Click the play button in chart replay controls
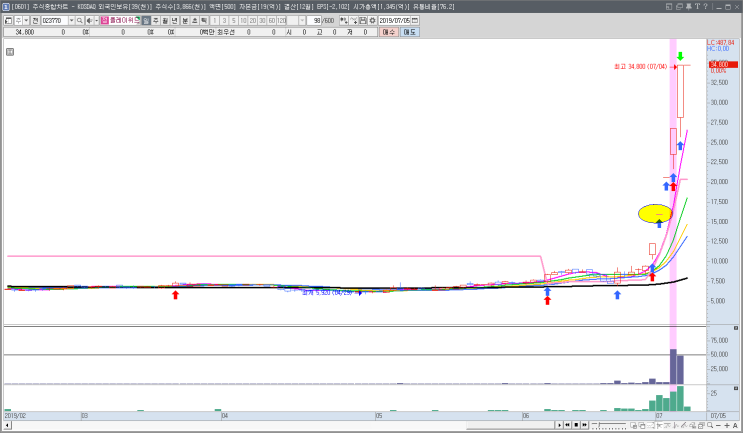The width and height of the screenshot is (743, 433). coord(560,425)
